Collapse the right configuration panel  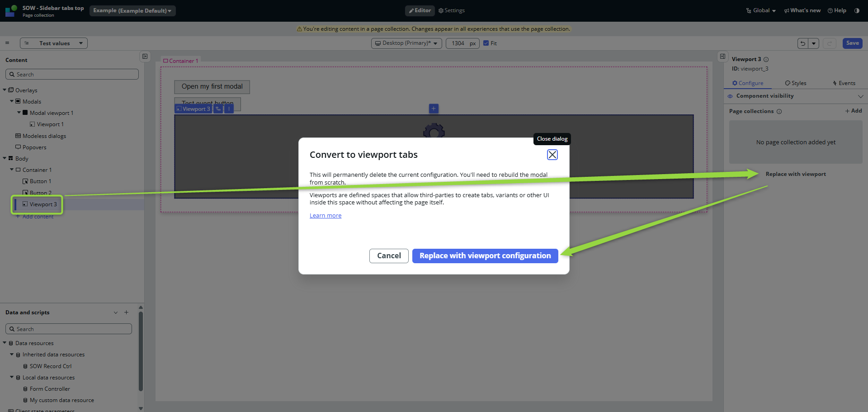pyautogui.click(x=722, y=57)
